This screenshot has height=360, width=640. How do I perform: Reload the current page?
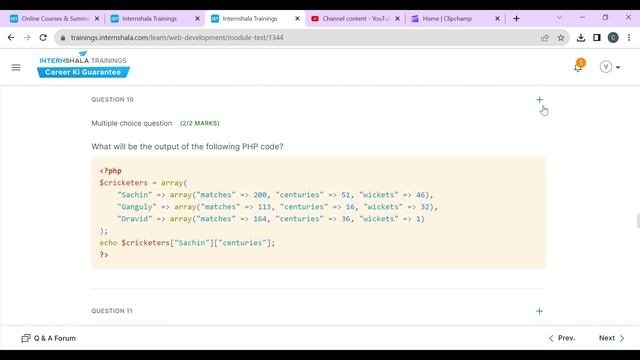[x=43, y=38]
